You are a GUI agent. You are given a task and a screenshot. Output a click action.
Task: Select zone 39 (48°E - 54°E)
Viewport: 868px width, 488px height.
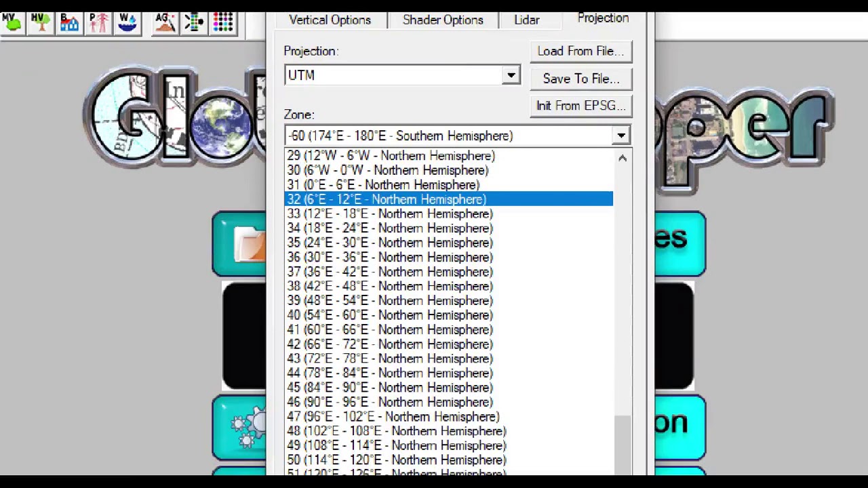click(449, 300)
